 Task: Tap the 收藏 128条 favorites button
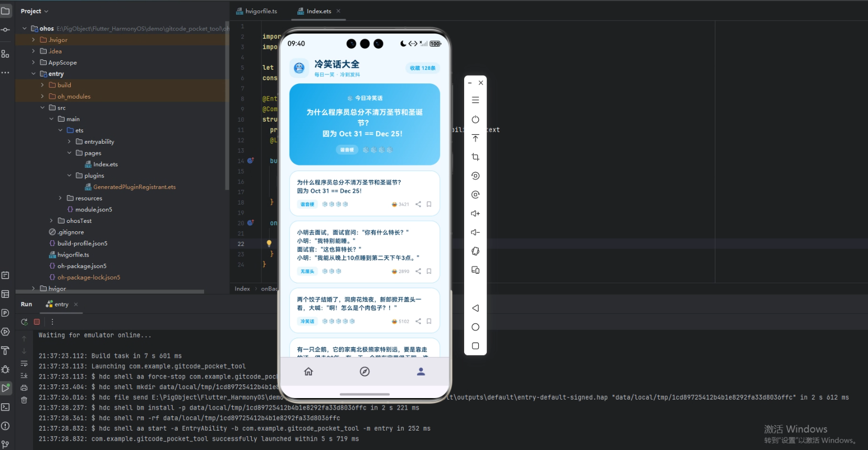pyautogui.click(x=422, y=68)
